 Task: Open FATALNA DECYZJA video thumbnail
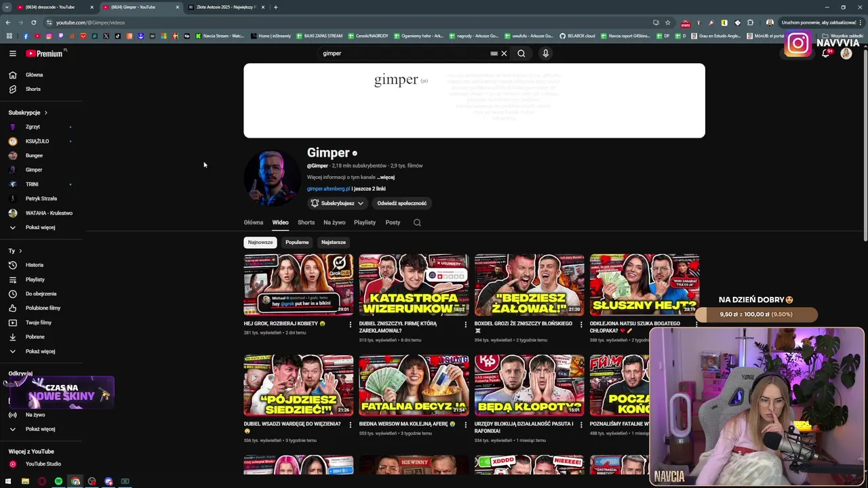(x=414, y=385)
